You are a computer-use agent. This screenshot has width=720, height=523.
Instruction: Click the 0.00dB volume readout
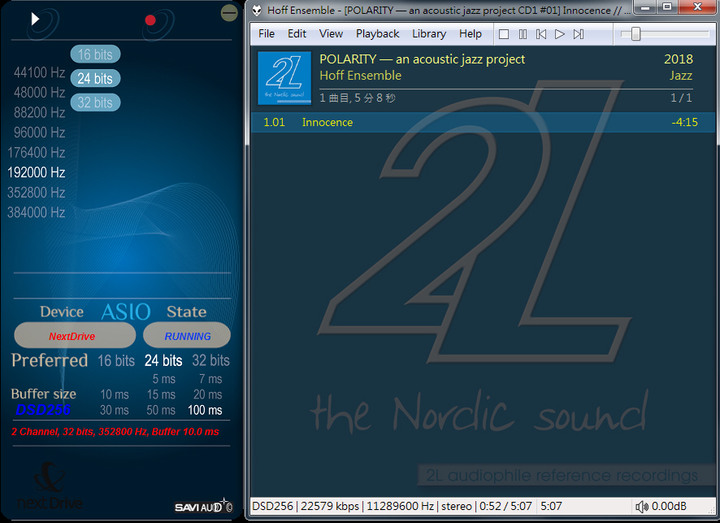669,506
